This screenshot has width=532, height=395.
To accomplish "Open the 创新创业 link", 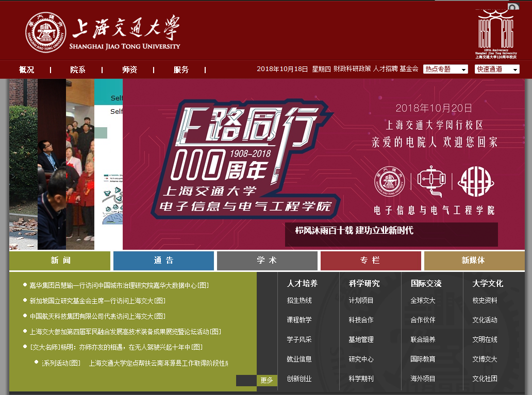I will [299, 379].
